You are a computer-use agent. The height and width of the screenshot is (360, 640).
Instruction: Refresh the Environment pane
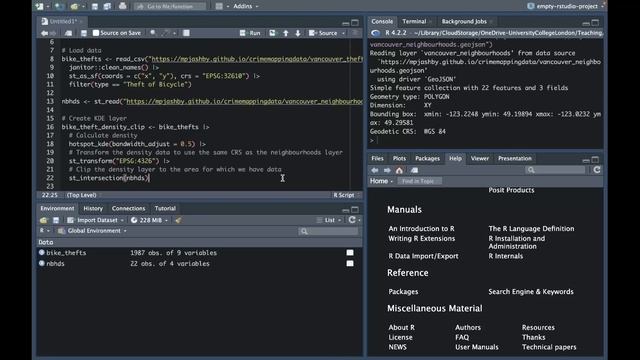(352, 220)
